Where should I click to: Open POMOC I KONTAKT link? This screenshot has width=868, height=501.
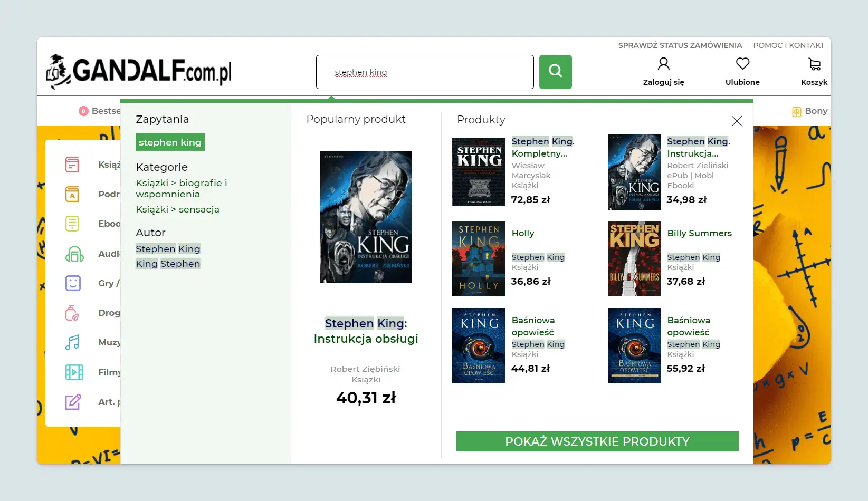point(789,45)
